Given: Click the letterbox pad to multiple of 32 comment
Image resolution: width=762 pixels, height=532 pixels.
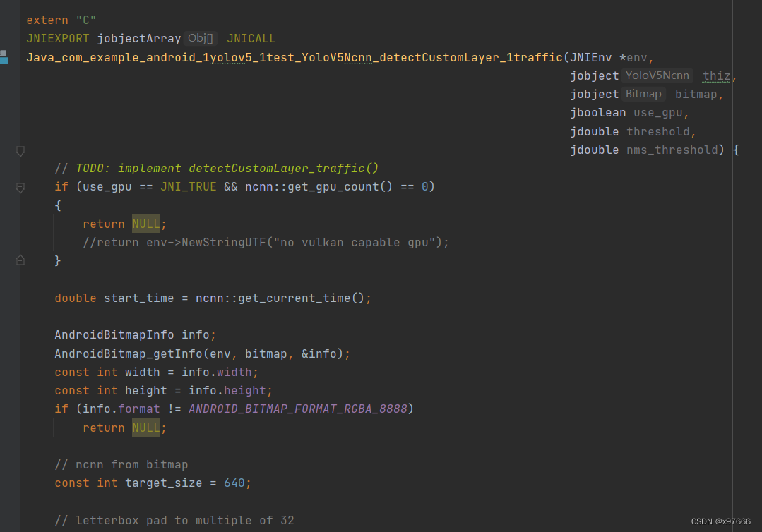Looking at the screenshot, I should [x=174, y=521].
